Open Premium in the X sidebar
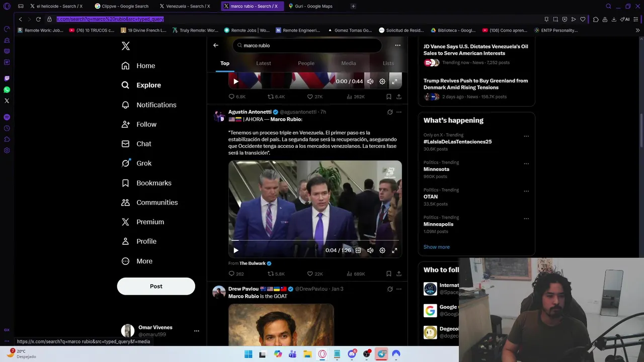Image resolution: width=644 pixels, height=362 pixels. point(143,222)
